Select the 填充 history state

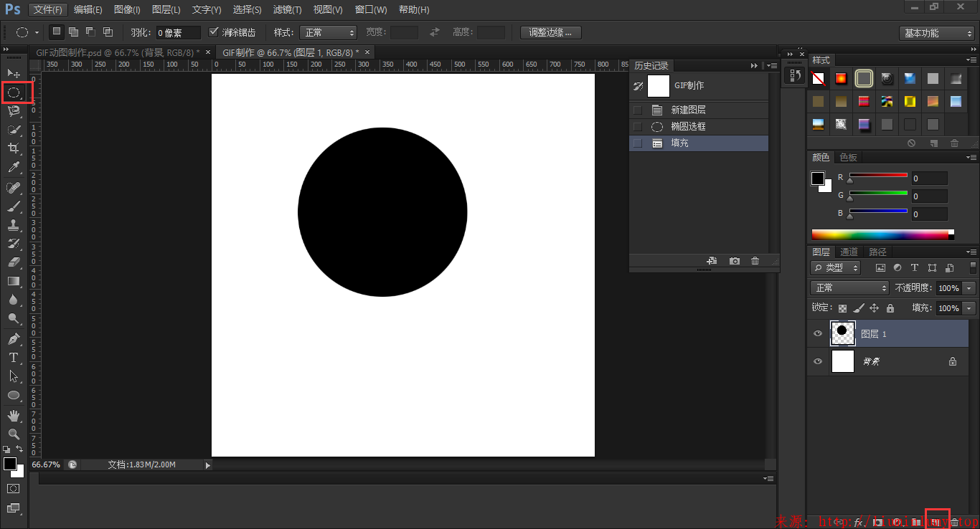click(699, 143)
